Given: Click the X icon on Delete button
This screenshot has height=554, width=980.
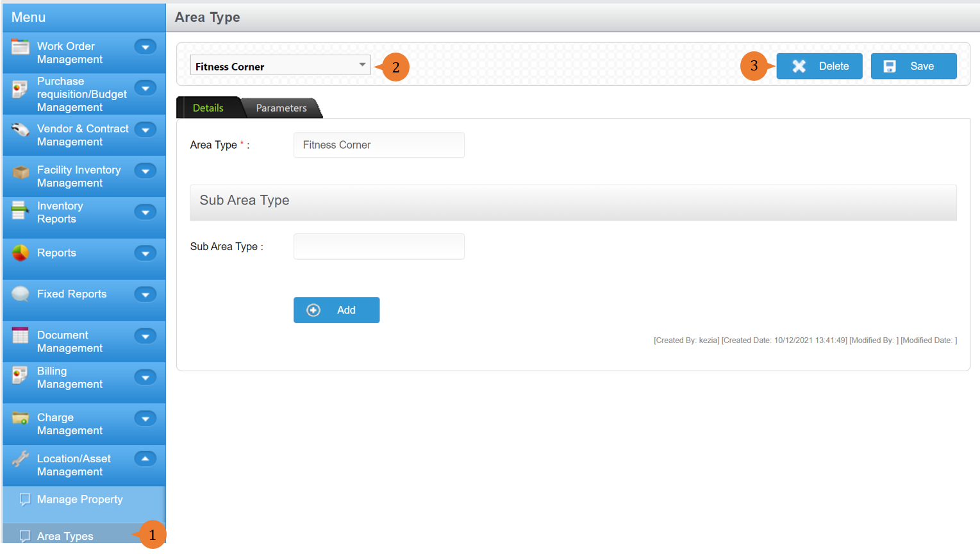Looking at the screenshot, I should click(x=799, y=66).
